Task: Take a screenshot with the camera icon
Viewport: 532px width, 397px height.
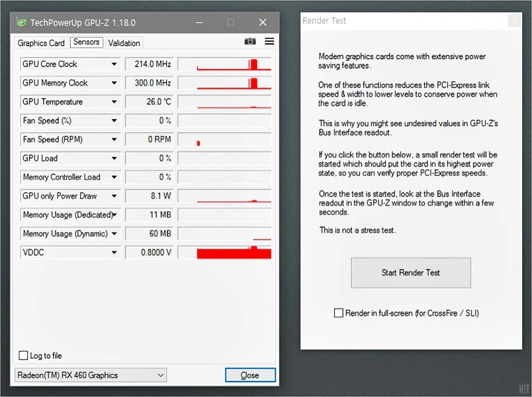Action: (250, 42)
